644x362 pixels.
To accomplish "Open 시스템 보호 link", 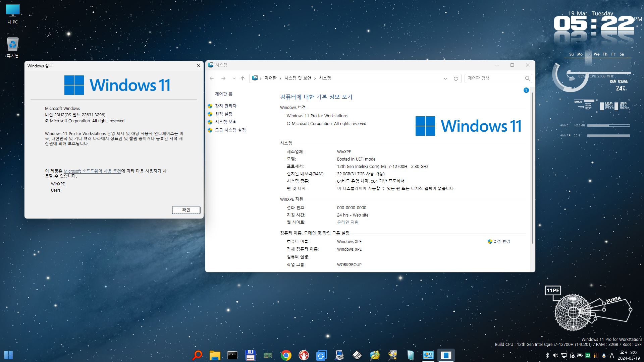I will tap(226, 122).
